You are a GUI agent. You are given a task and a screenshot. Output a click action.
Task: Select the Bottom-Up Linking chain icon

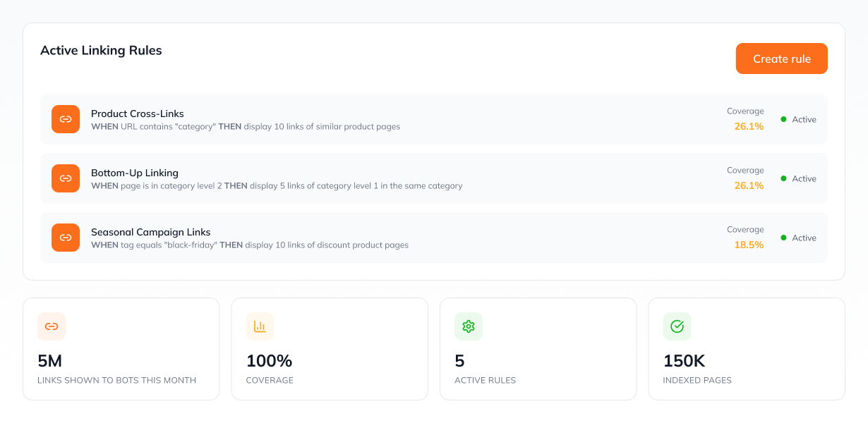(65, 178)
